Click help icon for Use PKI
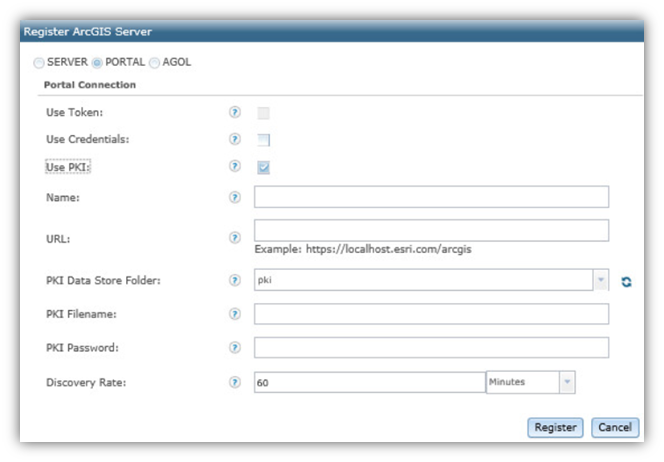The image size is (664, 462). [235, 166]
